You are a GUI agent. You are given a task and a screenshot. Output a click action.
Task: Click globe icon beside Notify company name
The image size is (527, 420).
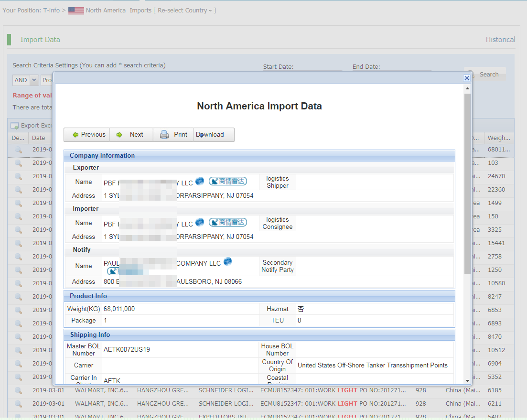tap(227, 261)
